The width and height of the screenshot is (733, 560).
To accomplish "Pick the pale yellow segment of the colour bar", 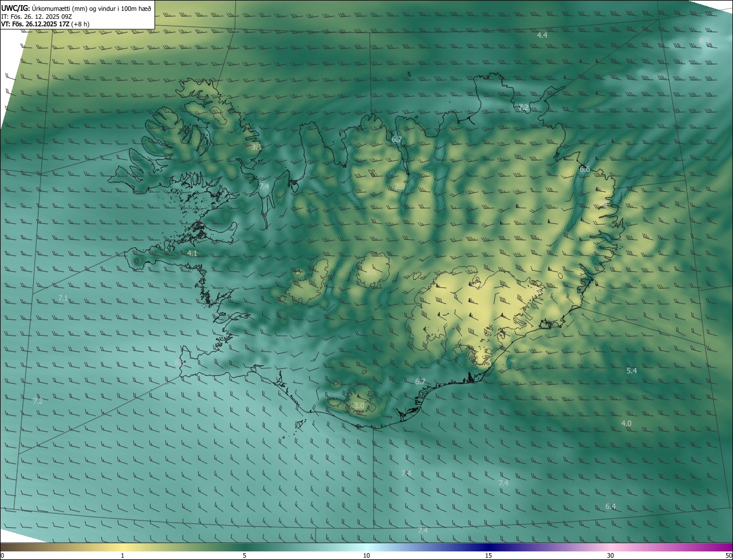I will pyautogui.click(x=123, y=547).
